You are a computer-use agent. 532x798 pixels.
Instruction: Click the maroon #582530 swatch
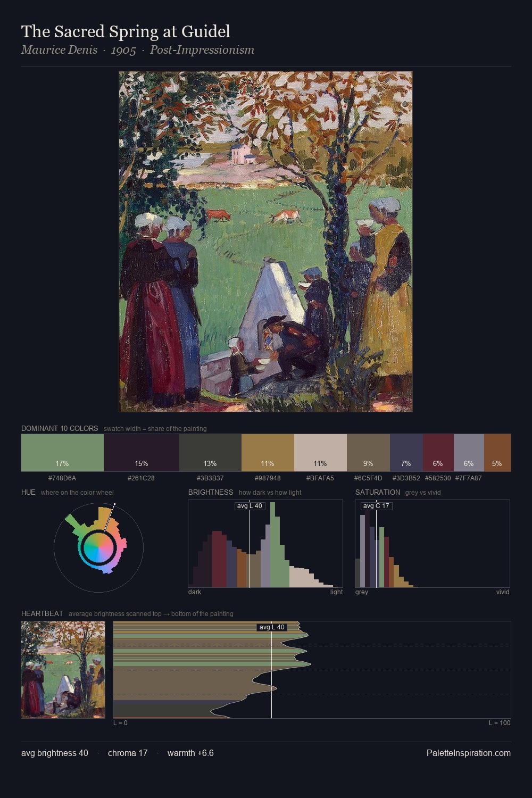tap(438, 453)
